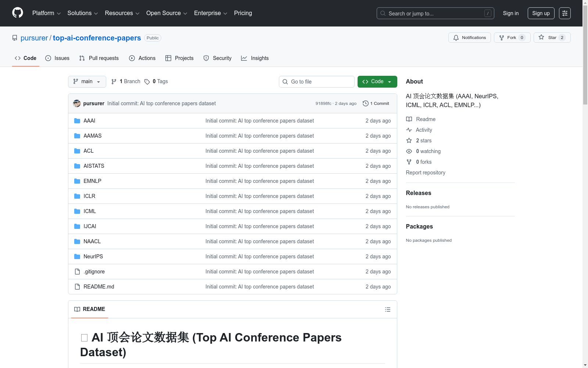Click the AISTATS folder icon
The width and height of the screenshot is (588, 368).
[77, 166]
